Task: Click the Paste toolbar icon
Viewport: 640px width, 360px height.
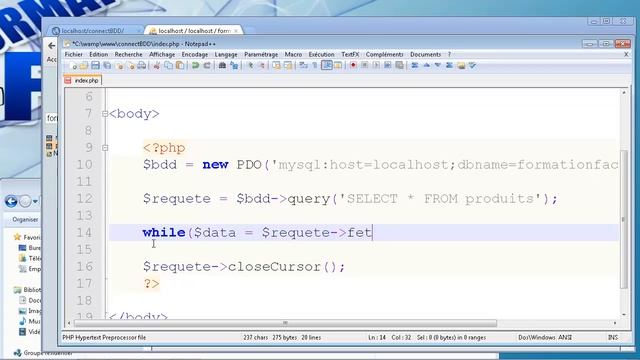Action: (x=180, y=65)
